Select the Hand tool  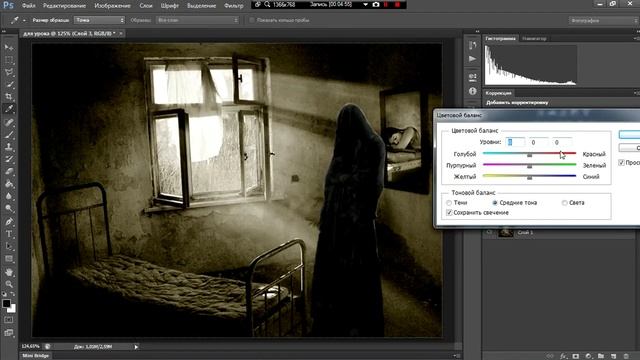point(9,272)
